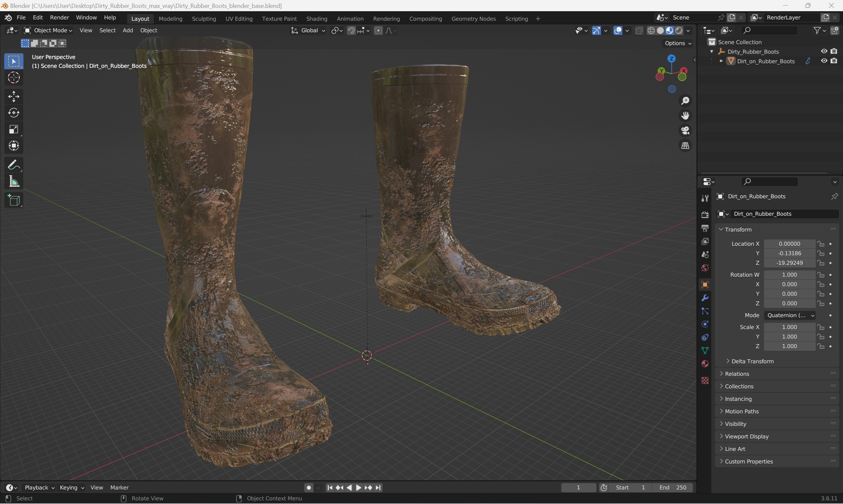The width and height of the screenshot is (843, 504).
Task: Switch to the Geometry Nodes workspace tab
Action: coord(473,19)
